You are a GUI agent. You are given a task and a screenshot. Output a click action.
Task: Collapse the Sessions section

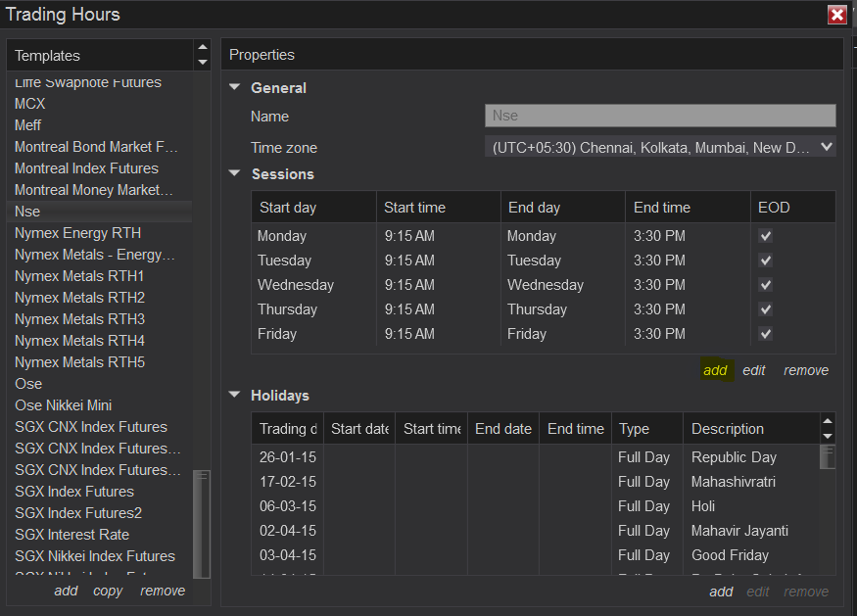[x=235, y=173]
